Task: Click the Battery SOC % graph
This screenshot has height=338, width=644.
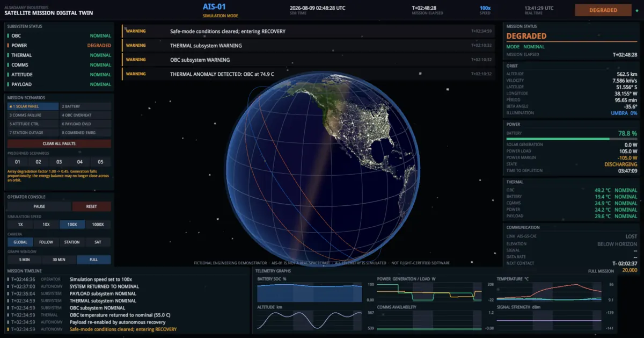Action: click(310, 292)
